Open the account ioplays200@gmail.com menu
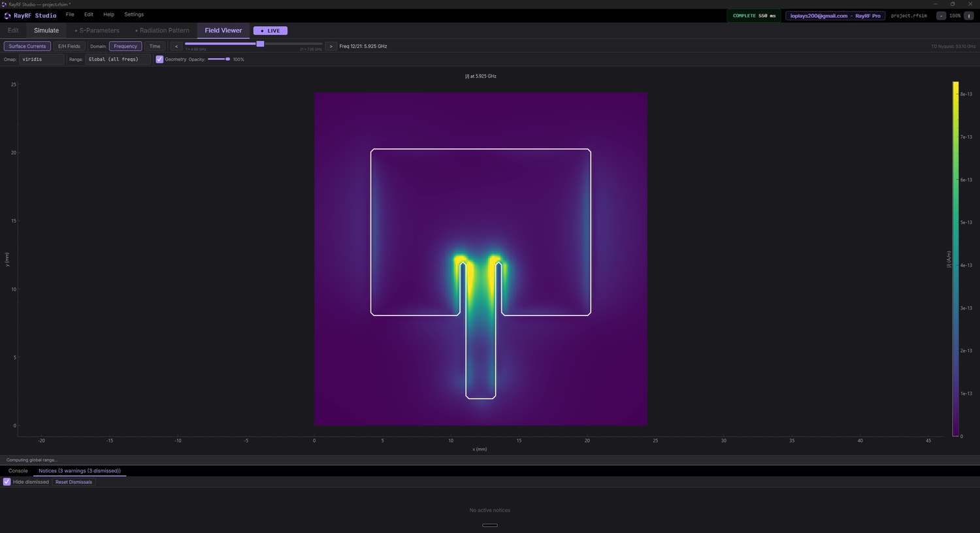Viewport: 980px width, 533px height. (x=835, y=16)
